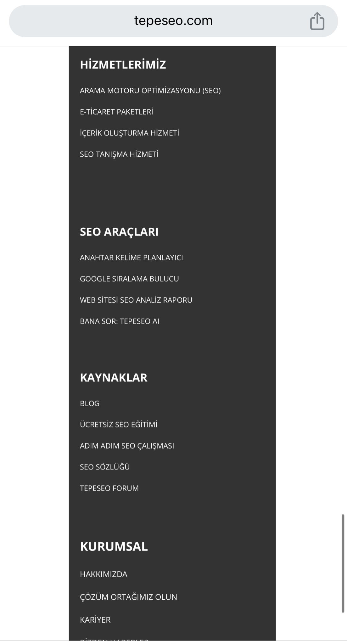Visit Tepeseo Forum link
The width and height of the screenshot is (347, 644).
(x=109, y=488)
